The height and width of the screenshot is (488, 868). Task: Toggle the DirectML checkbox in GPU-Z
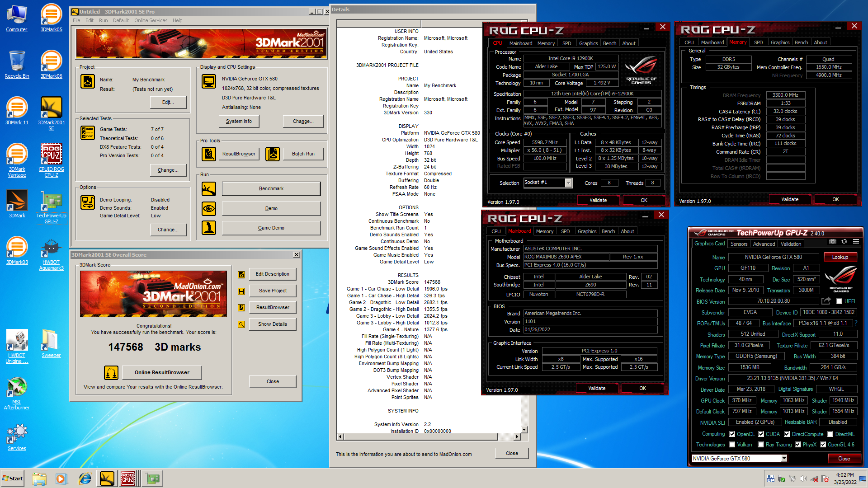pos(830,434)
